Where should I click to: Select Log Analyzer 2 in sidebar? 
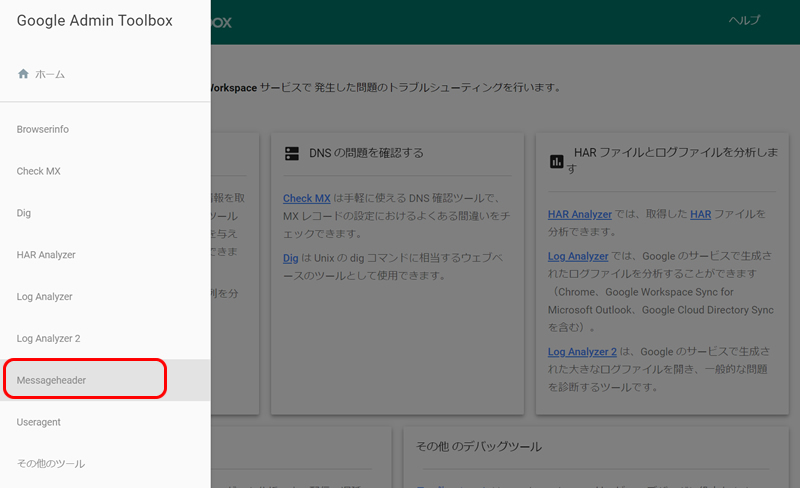click(x=48, y=339)
